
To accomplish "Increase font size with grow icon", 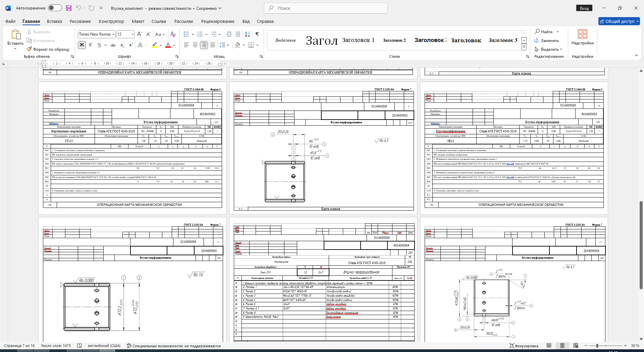I will coord(140,34).
